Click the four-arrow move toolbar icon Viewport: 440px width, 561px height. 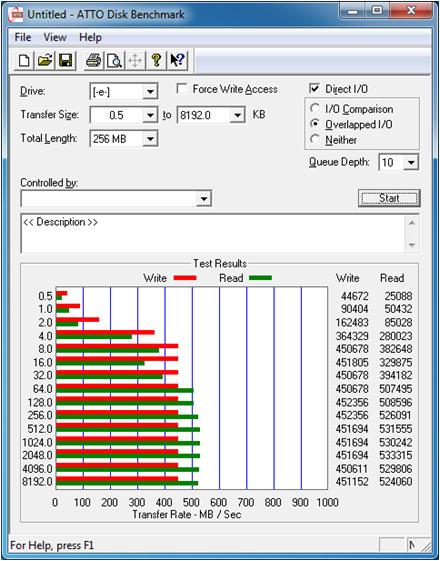pyautogui.click(x=135, y=60)
